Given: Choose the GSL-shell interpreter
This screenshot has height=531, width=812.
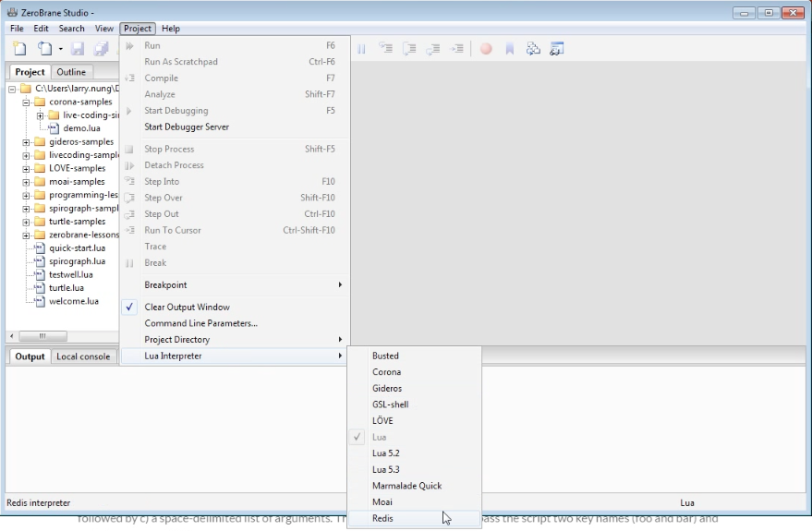Looking at the screenshot, I should [414, 404].
